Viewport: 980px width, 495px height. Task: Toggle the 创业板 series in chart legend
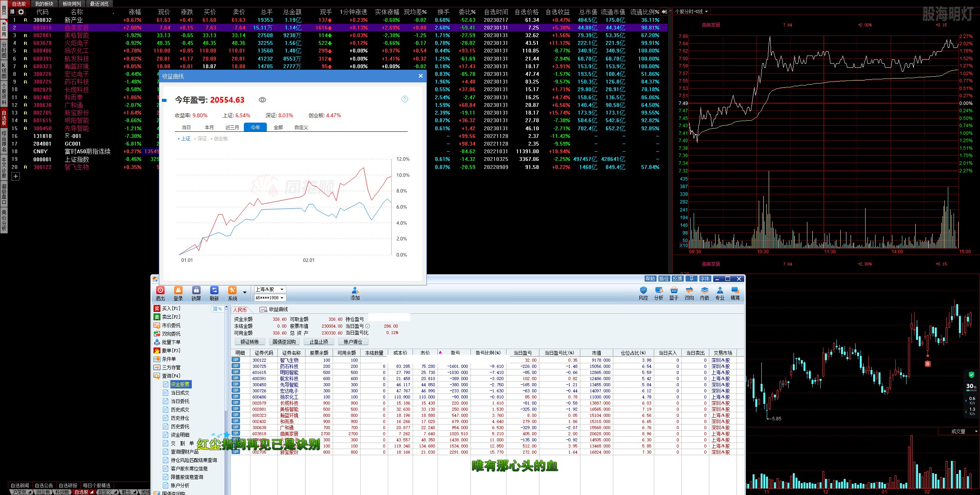[x=219, y=139]
